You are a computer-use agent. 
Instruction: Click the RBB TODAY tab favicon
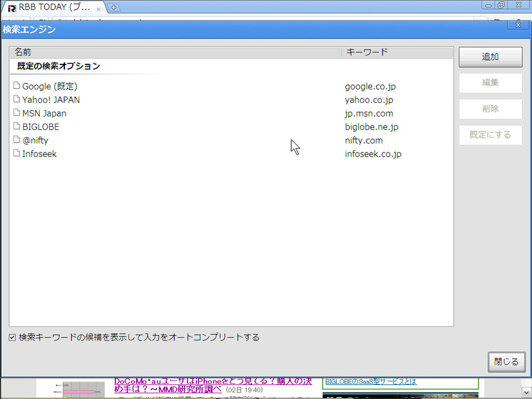[x=12, y=8]
